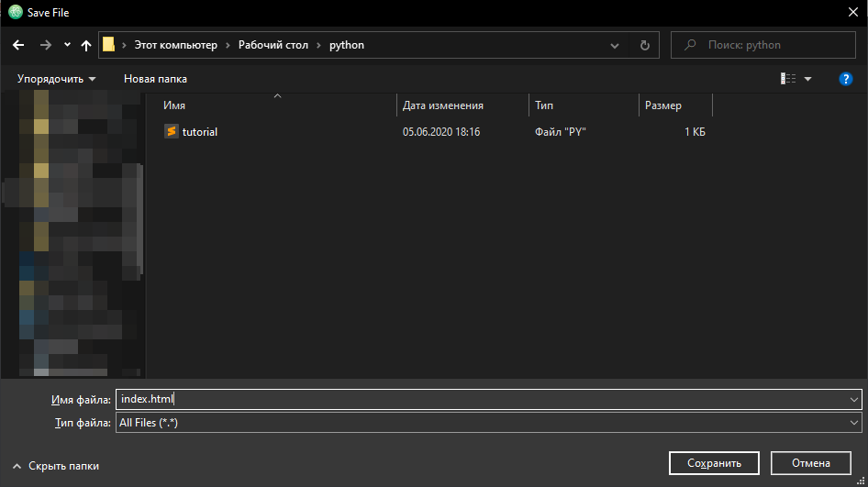Open 'Тип файла' All Files combo box
868x487 pixels.
tap(489, 423)
